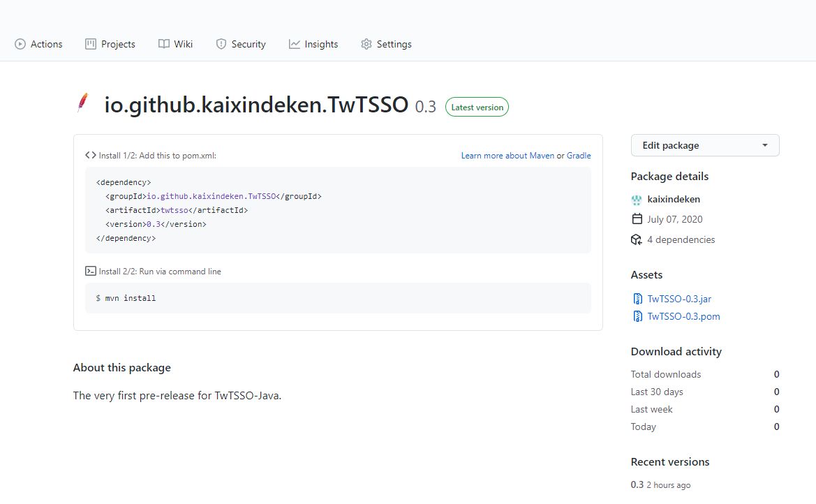Open kaixindeken profile link
This screenshot has width=816, height=504.
coord(674,200)
